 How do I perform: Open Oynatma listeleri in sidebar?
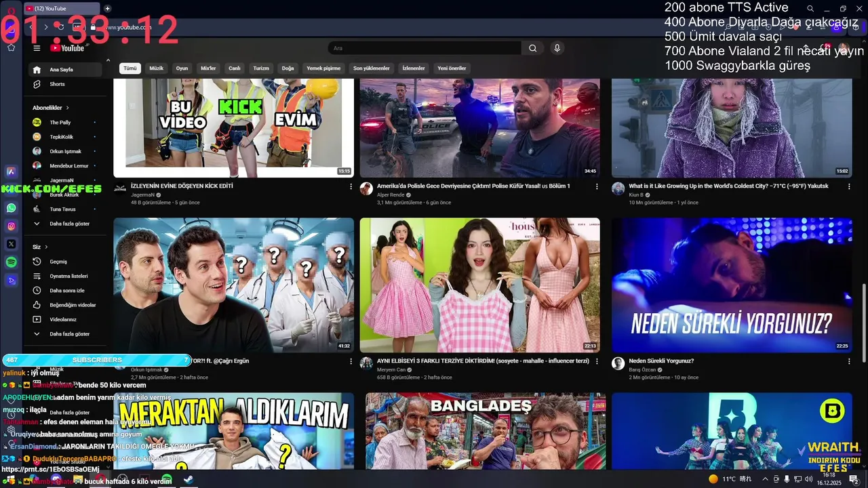coord(65,276)
